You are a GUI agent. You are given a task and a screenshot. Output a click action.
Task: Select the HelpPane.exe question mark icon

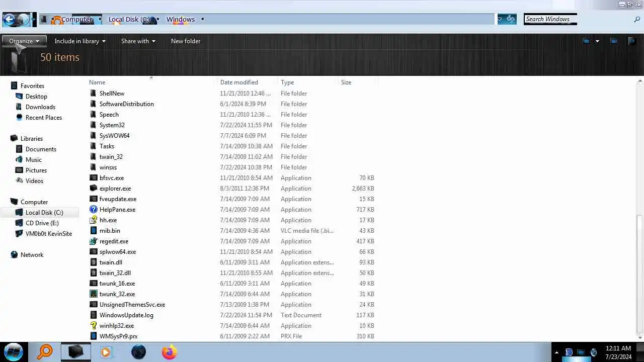coord(93,210)
